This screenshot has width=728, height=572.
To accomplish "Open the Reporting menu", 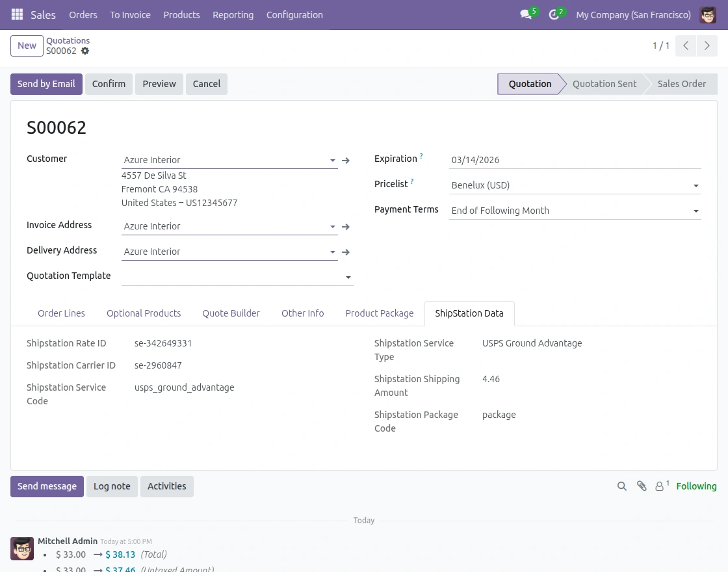I will coord(233,14).
